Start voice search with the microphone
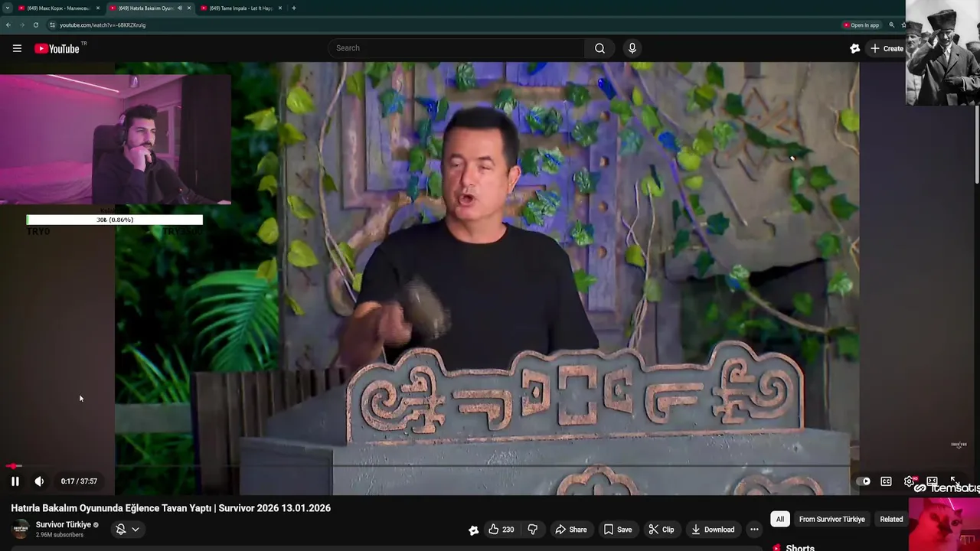This screenshot has width=980, height=551. [x=632, y=48]
